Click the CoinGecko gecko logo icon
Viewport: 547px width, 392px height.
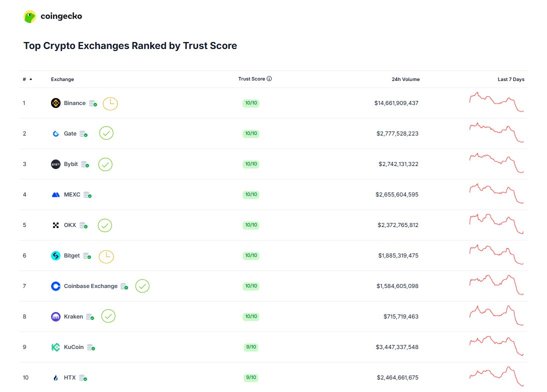pyautogui.click(x=30, y=16)
